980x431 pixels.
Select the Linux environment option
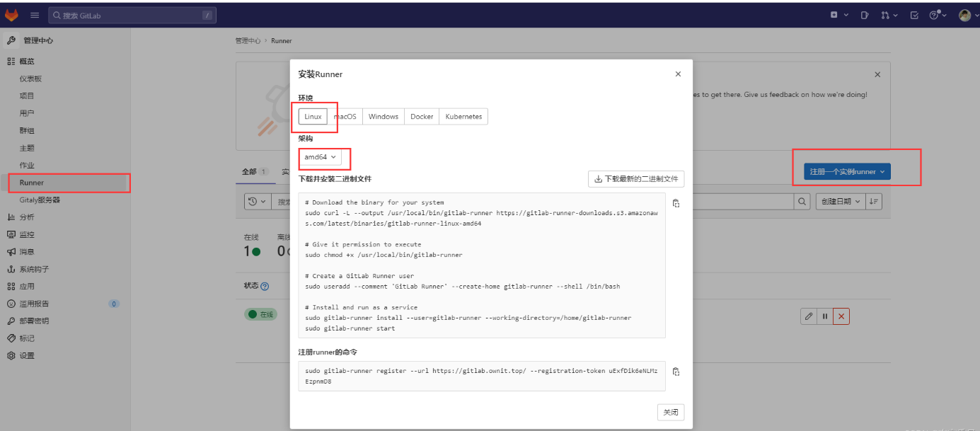pyautogui.click(x=313, y=116)
